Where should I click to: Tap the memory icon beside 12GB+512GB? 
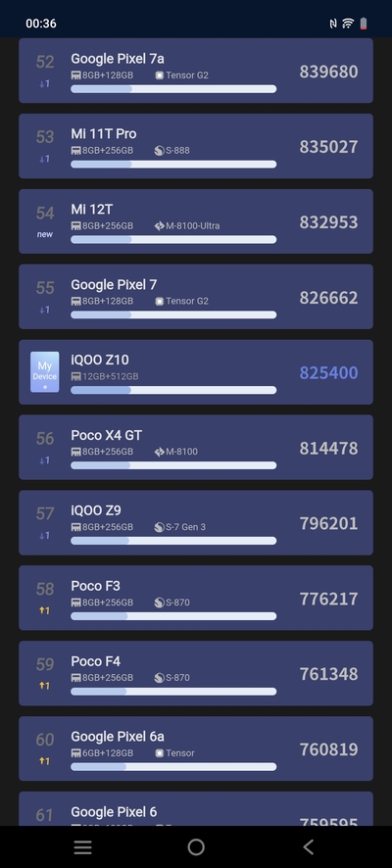(75, 376)
